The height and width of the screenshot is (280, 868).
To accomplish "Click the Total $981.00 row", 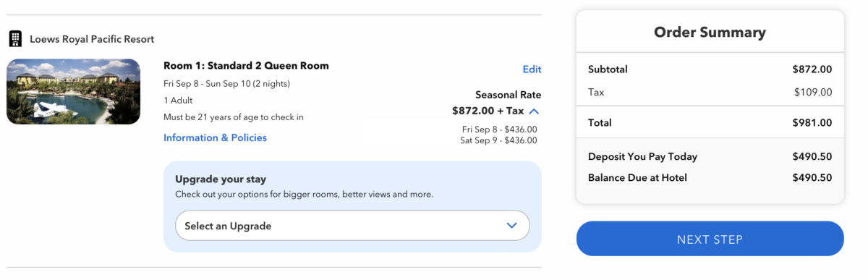I will point(710,123).
